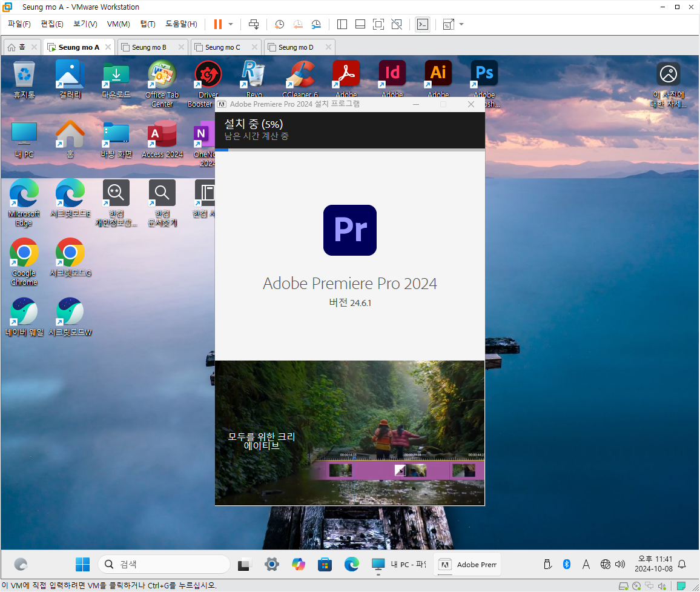The image size is (700, 592).
Task: Close the Seung mo A tab
Action: [x=108, y=47]
